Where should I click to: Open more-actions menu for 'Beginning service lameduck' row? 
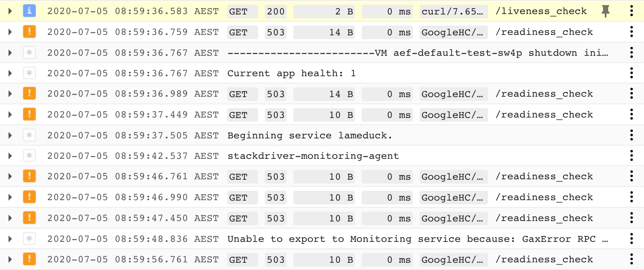[x=632, y=135]
